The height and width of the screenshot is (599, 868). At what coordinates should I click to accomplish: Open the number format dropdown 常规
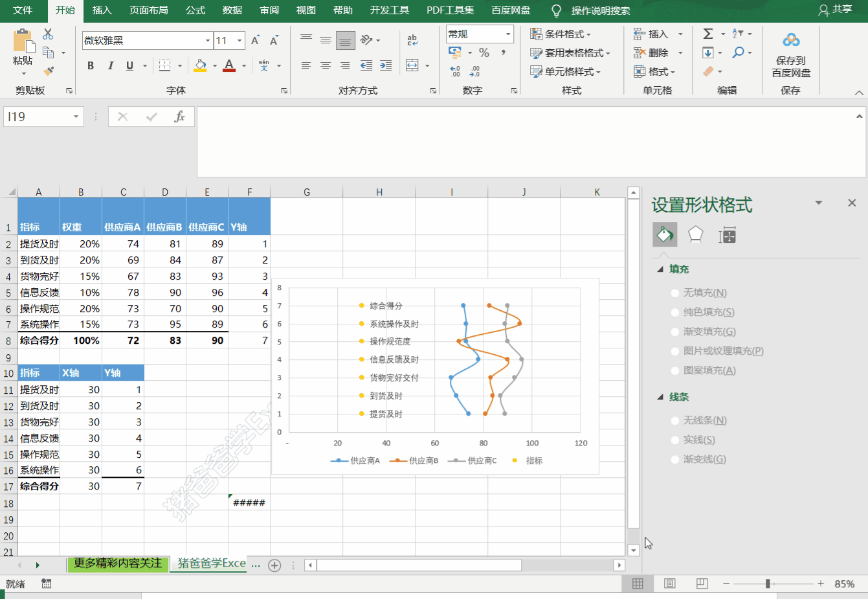tap(508, 34)
